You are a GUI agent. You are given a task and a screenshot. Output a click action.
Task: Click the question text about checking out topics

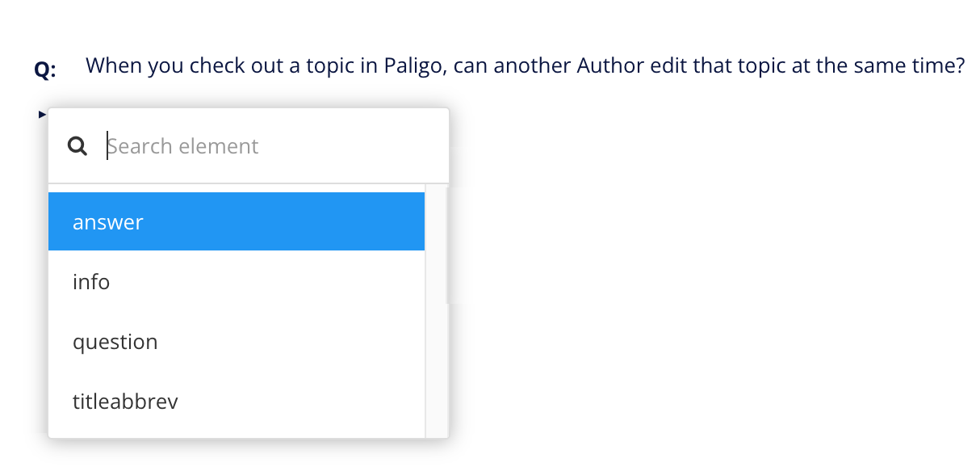tap(525, 65)
